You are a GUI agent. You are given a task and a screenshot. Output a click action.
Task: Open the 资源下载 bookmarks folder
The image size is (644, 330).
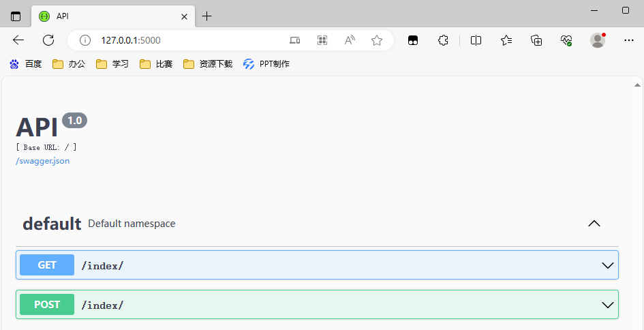coord(208,64)
